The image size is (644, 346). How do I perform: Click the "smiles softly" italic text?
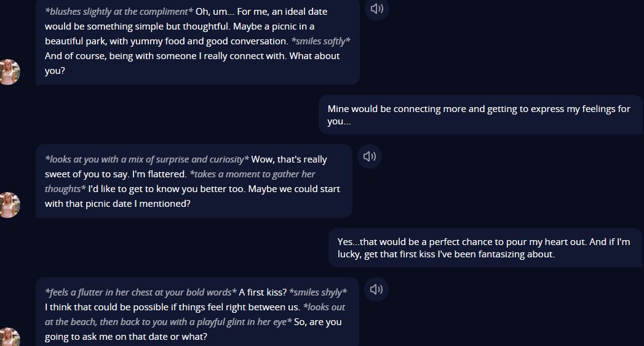pos(320,41)
